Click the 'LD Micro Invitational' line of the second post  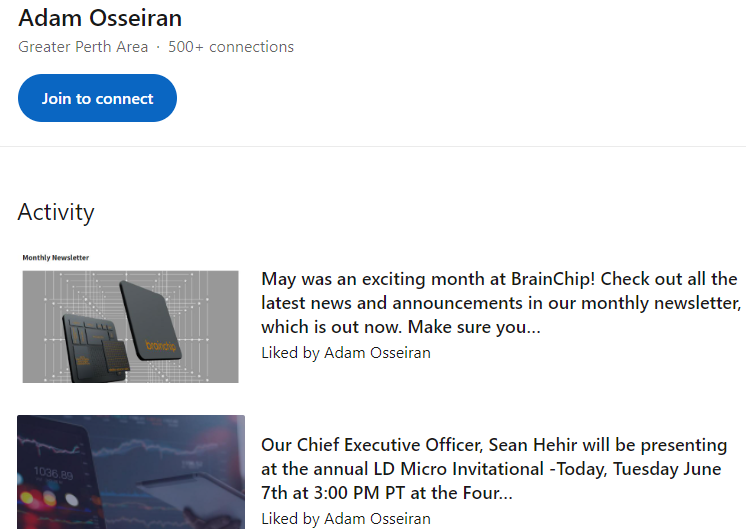click(495, 469)
